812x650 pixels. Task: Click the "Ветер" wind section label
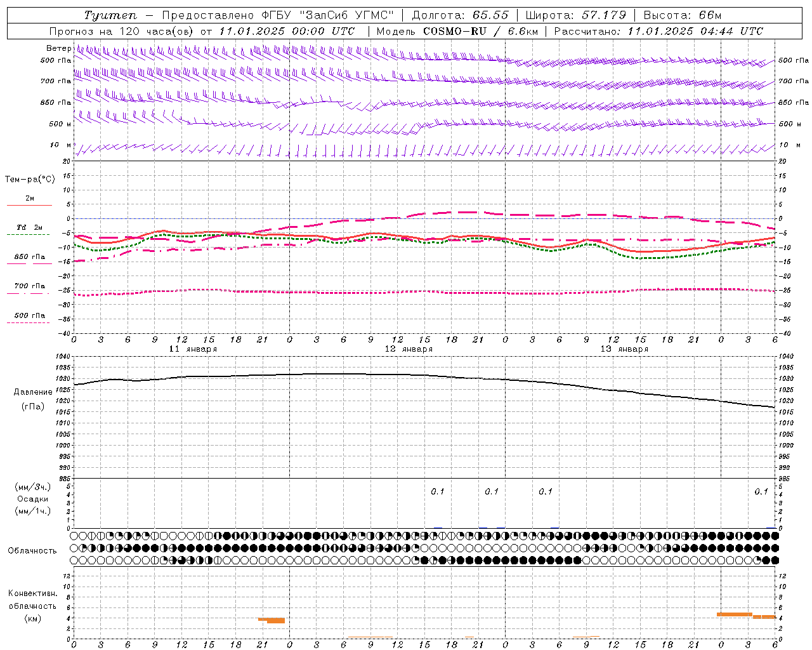(x=59, y=48)
